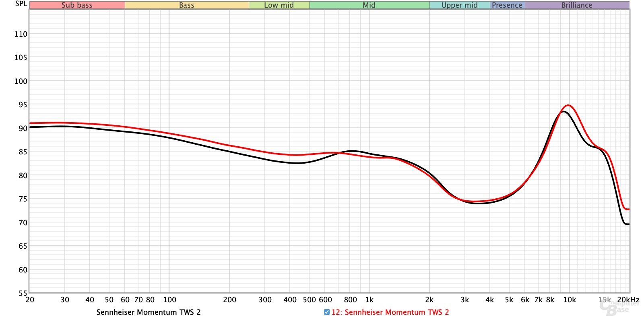Click the 4k frequency axis label

[490, 299]
